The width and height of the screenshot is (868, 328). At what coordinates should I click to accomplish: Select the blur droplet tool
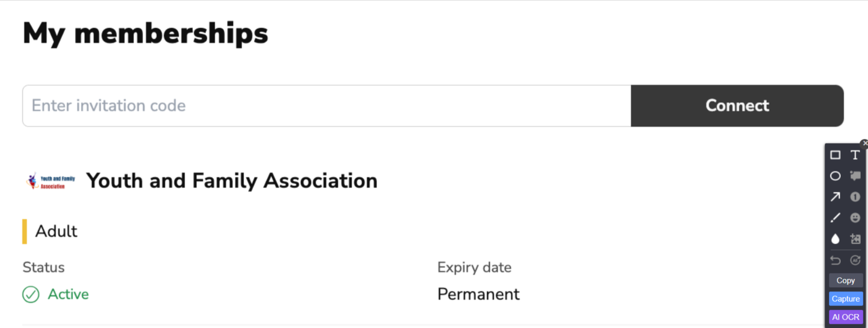tap(836, 239)
